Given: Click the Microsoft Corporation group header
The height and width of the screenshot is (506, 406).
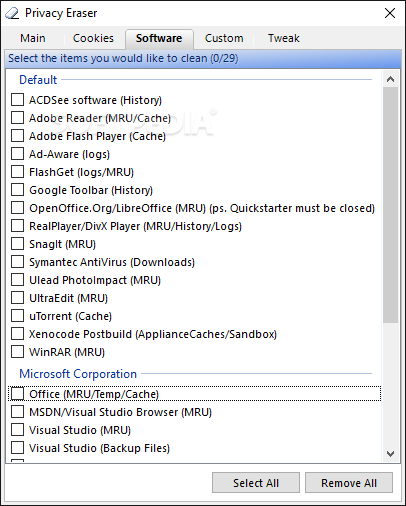Looking at the screenshot, I should [x=78, y=374].
